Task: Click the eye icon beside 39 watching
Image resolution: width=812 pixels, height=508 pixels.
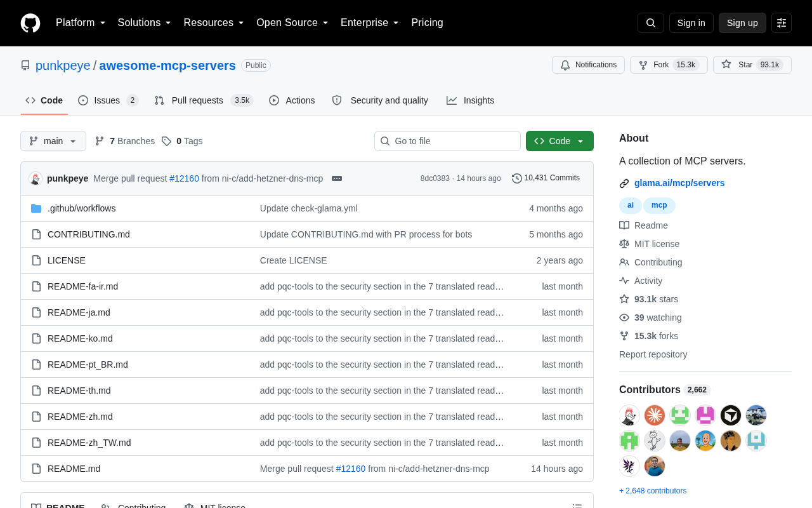Action: [624, 317]
